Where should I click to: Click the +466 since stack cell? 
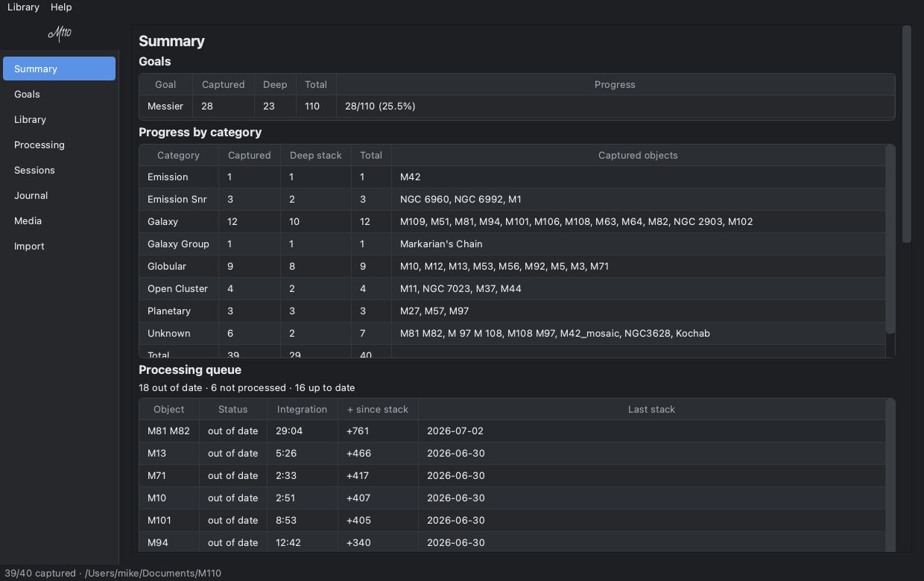tap(378, 453)
